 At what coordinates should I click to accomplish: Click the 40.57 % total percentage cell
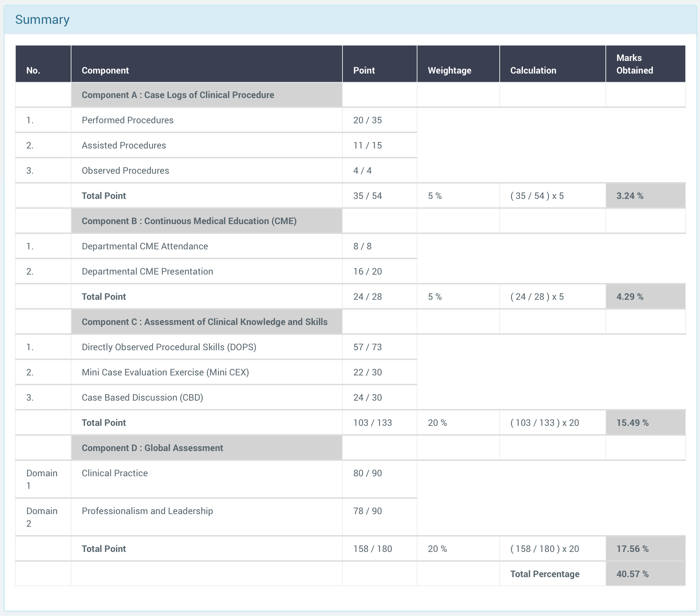(x=632, y=574)
